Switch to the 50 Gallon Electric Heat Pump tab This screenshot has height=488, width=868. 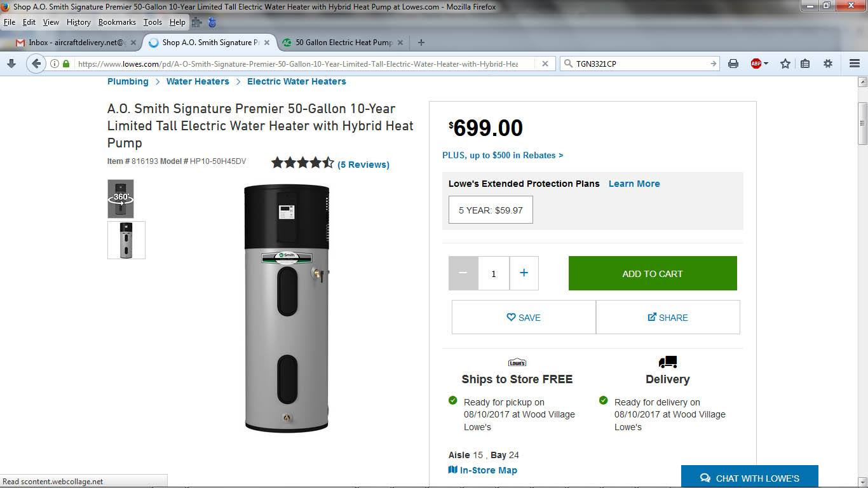342,43
